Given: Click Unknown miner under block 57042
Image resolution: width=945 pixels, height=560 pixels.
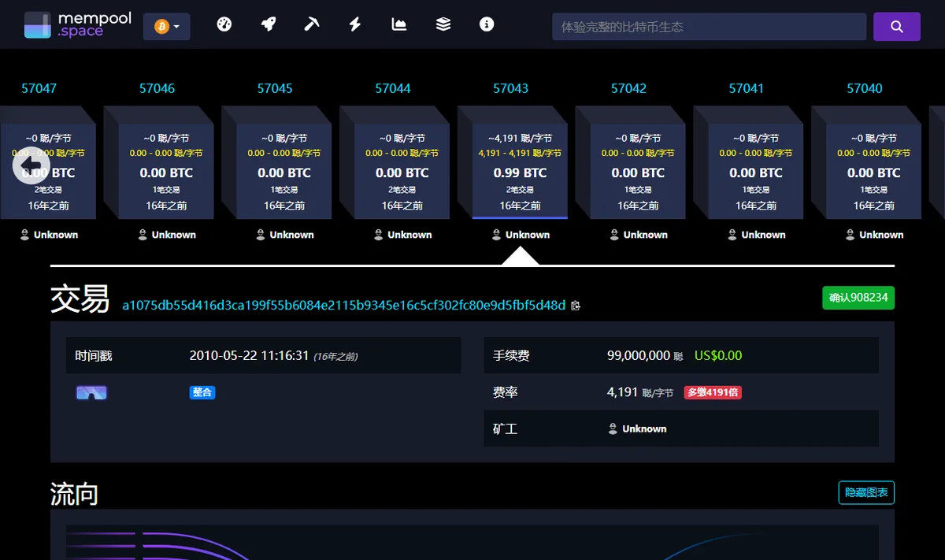Looking at the screenshot, I should [x=638, y=235].
